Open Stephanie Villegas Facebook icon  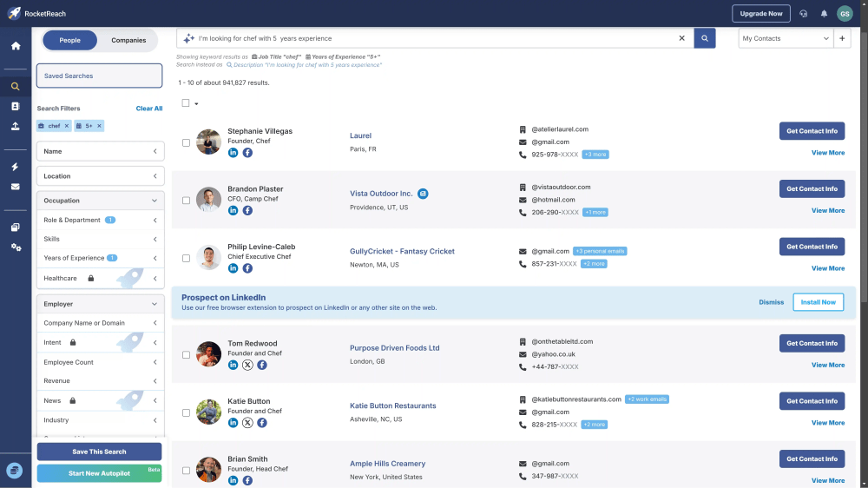pyautogui.click(x=247, y=152)
